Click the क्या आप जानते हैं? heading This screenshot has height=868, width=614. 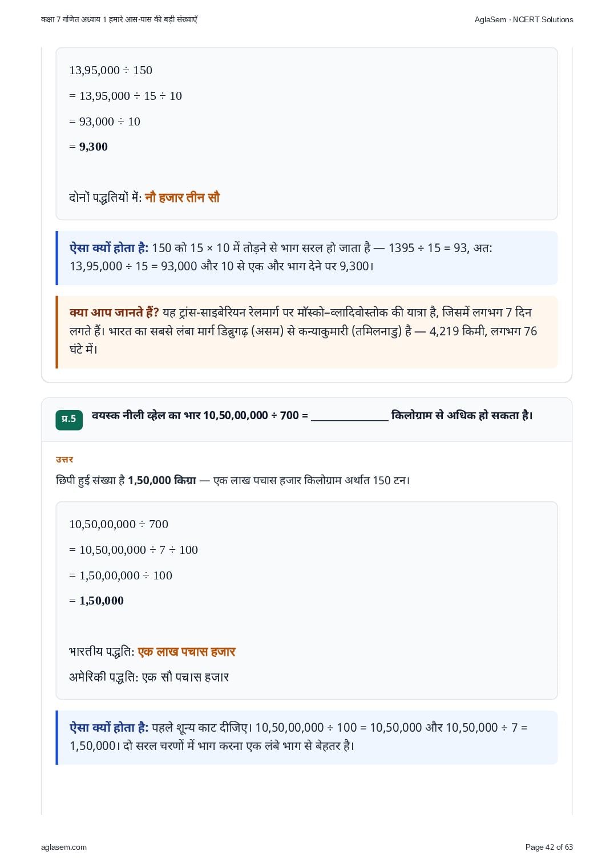tap(114, 313)
